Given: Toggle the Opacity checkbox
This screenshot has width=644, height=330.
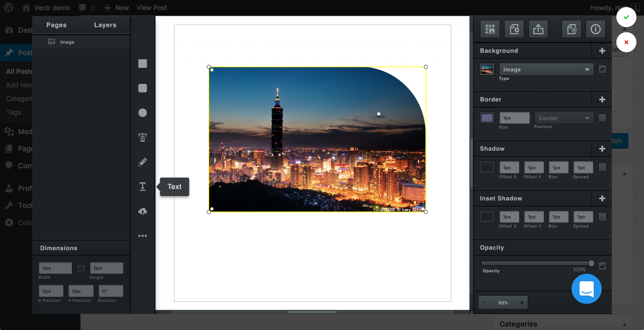Looking at the screenshot, I should [602, 266].
